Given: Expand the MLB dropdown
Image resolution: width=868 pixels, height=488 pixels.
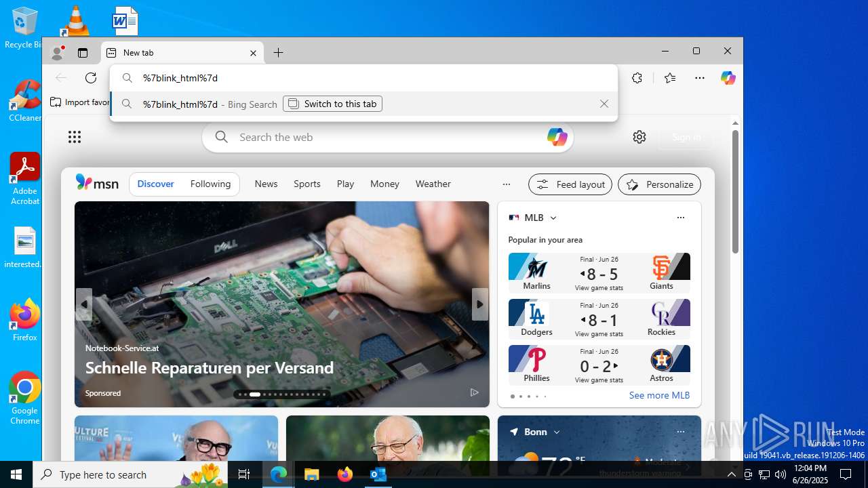Looking at the screenshot, I should (553, 218).
